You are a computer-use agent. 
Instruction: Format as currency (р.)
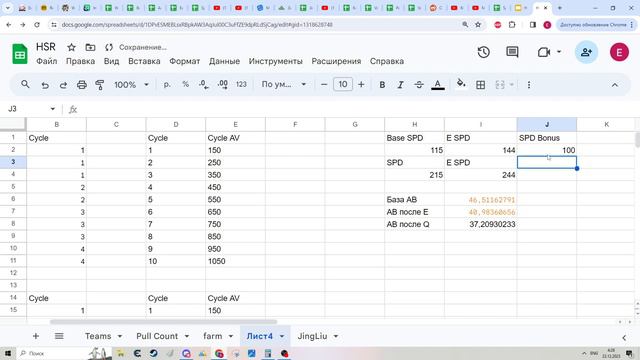click(167, 84)
